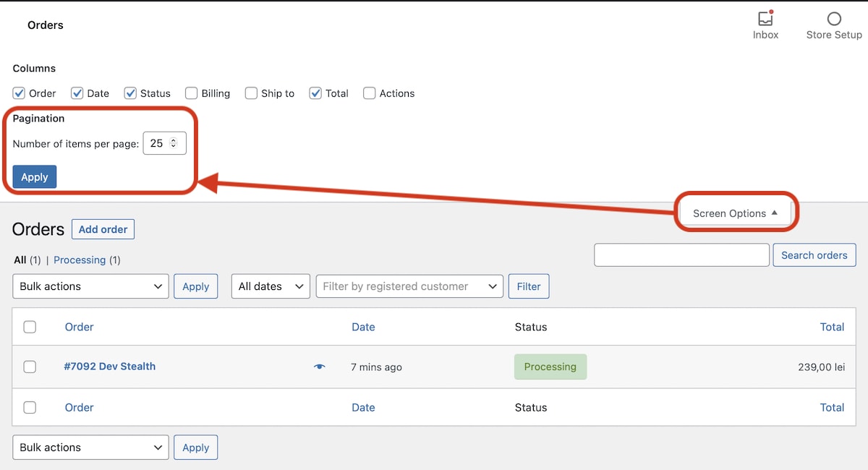868x470 pixels.
Task: Collapse the Screen Options panel
Action: click(735, 213)
